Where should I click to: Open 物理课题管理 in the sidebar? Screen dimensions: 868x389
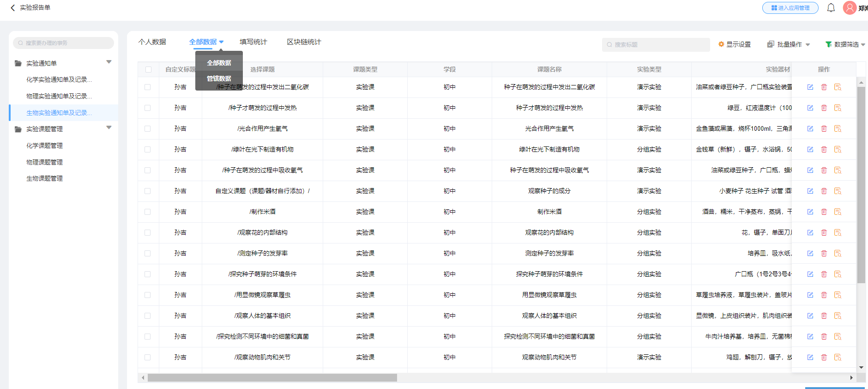(44, 162)
